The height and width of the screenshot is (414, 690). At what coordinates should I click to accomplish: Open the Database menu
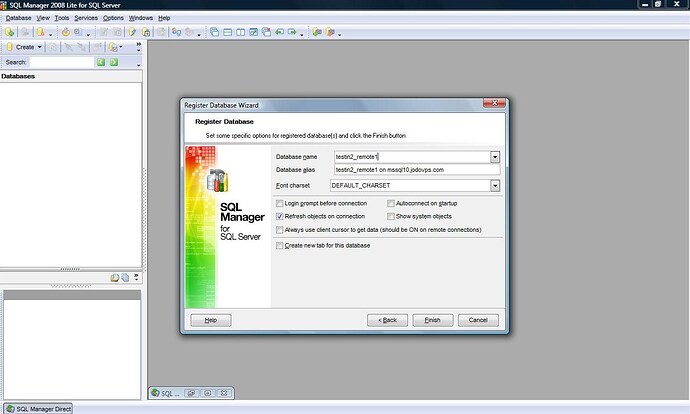click(x=18, y=18)
